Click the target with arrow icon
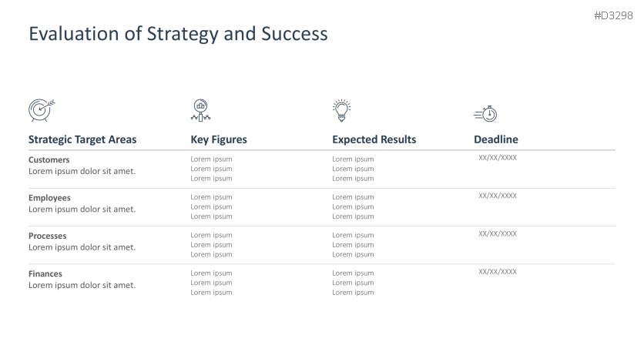This screenshot has height=362, width=644. (41, 110)
